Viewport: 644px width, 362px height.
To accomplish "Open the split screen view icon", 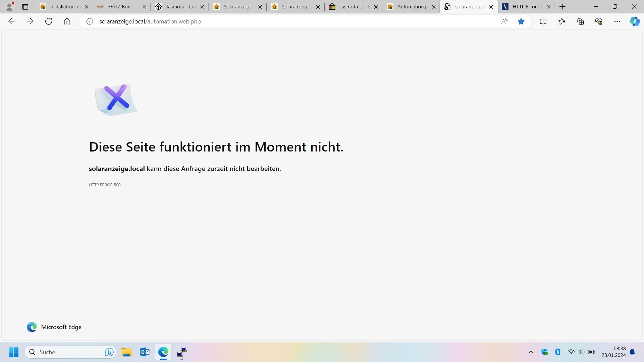I will pyautogui.click(x=543, y=21).
